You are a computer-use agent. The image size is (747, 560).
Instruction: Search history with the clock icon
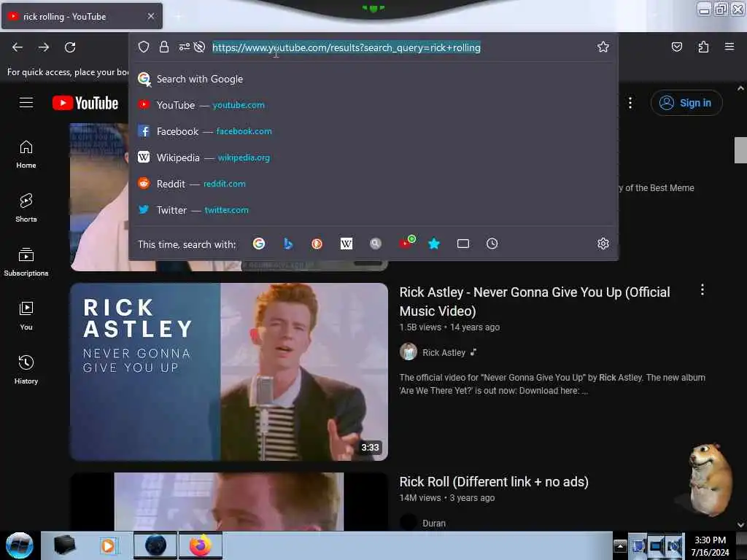pyautogui.click(x=492, y=244)
